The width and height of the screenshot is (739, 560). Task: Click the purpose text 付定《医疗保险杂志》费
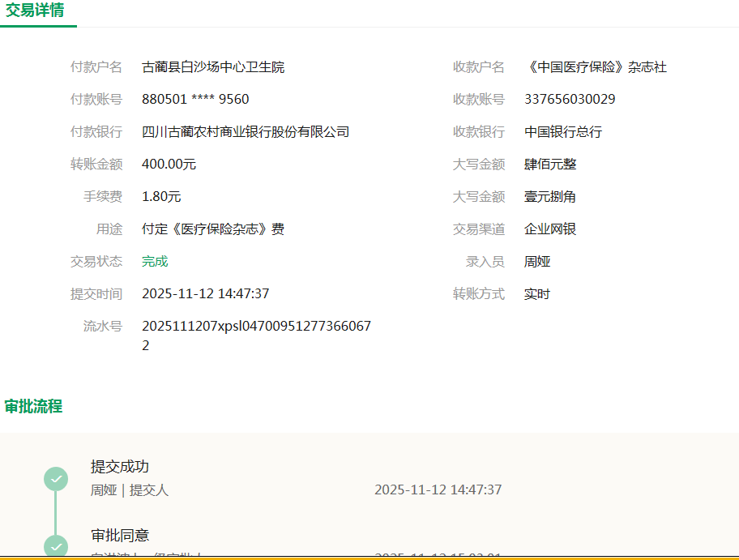pos(213,229)
